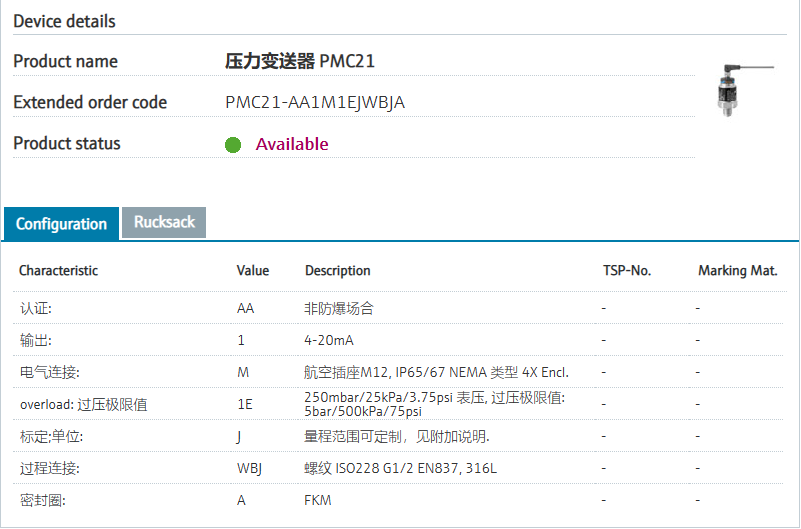The width and height of the screenshot is (801, 529).
Task: Click the WBJ process connection value
Action: point(249,469)
